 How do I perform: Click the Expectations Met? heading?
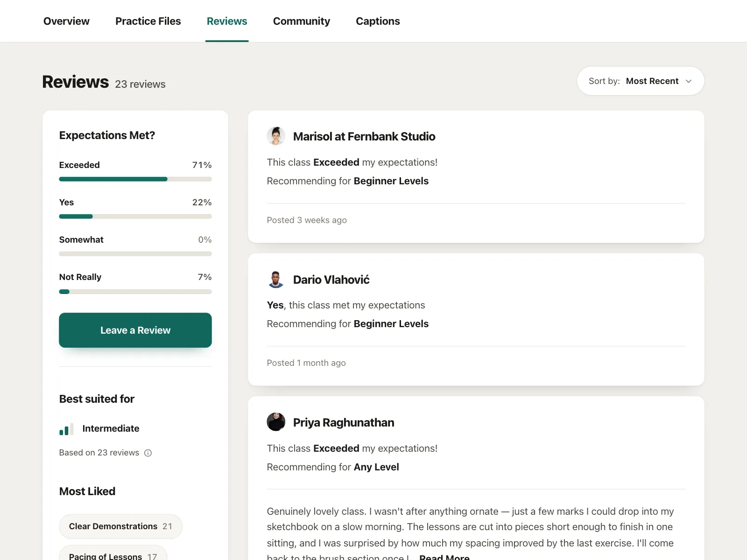coord(107,135)
